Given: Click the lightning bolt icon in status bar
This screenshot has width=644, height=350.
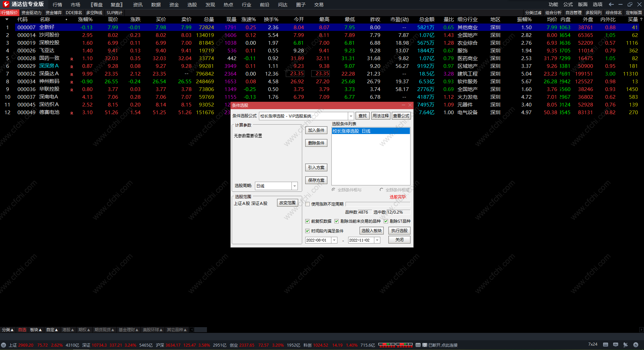Looking at the screenshot, I should [636, 345].
